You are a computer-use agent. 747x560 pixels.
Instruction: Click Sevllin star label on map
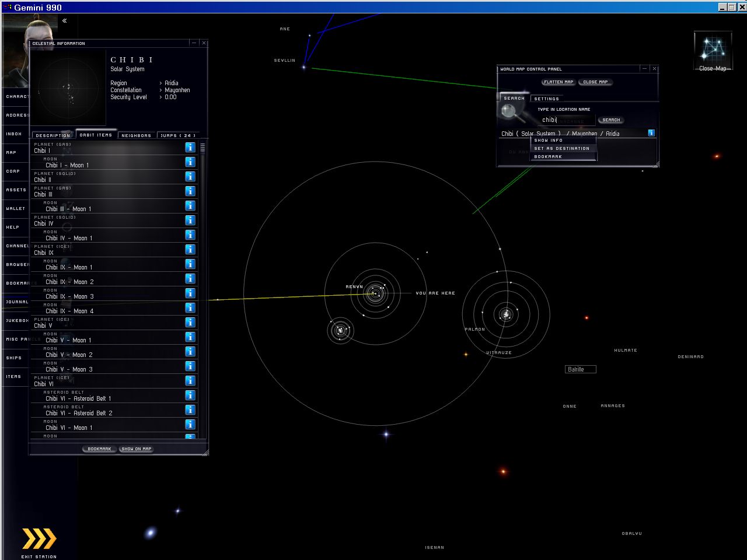[285, 61]
